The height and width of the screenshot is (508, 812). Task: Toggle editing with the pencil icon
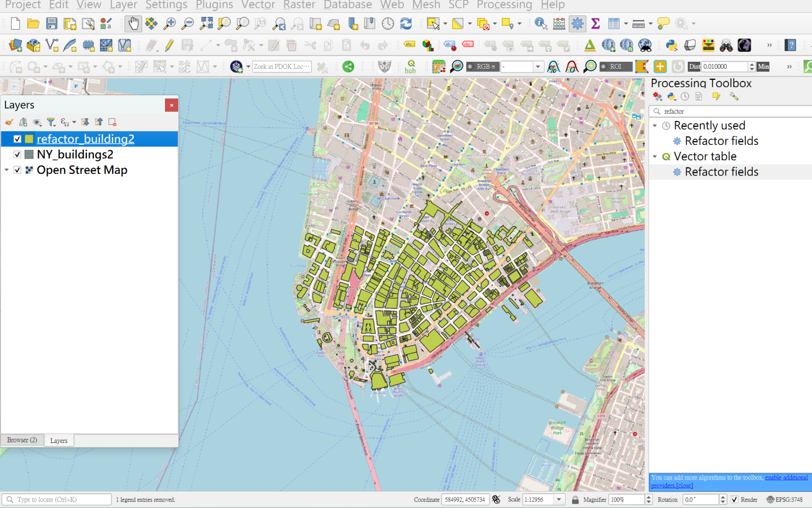pyautogui.click(x=168, y=45)
